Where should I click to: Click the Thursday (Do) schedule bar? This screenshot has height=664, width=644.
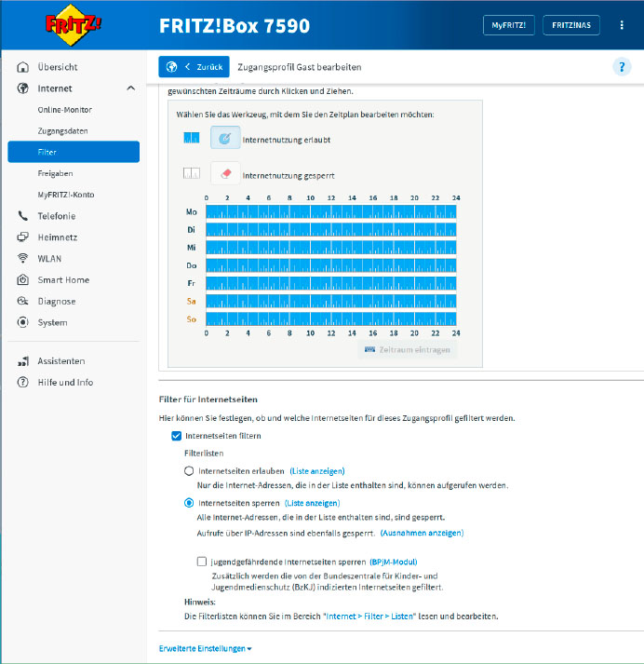pyautogui.click(x=331, y=265)
